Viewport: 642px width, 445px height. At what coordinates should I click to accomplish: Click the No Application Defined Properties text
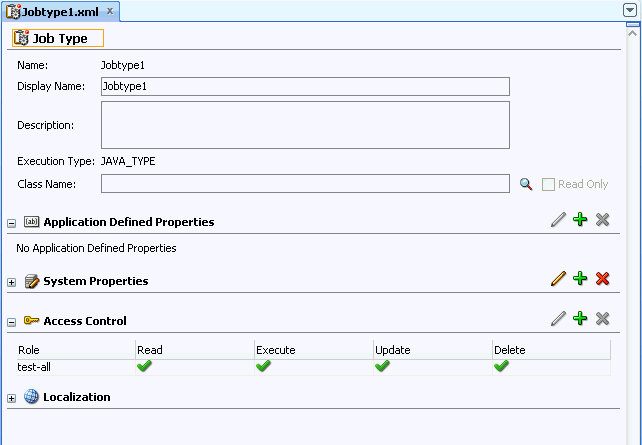(96, 248)
